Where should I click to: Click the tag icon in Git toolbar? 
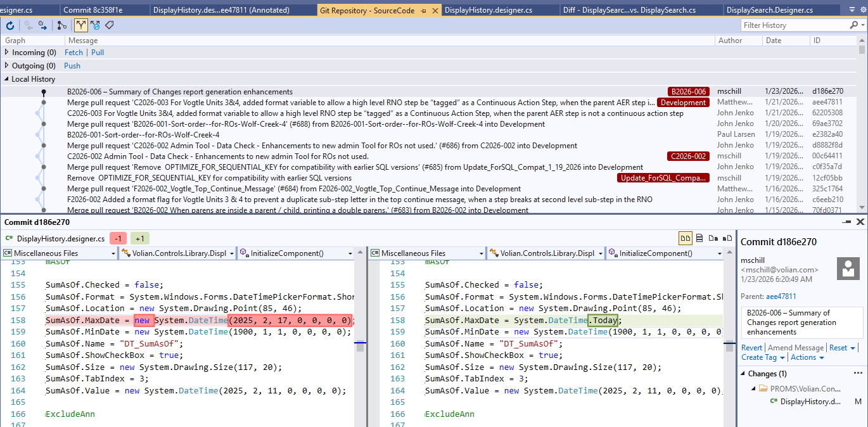click(x=110, y=25)
